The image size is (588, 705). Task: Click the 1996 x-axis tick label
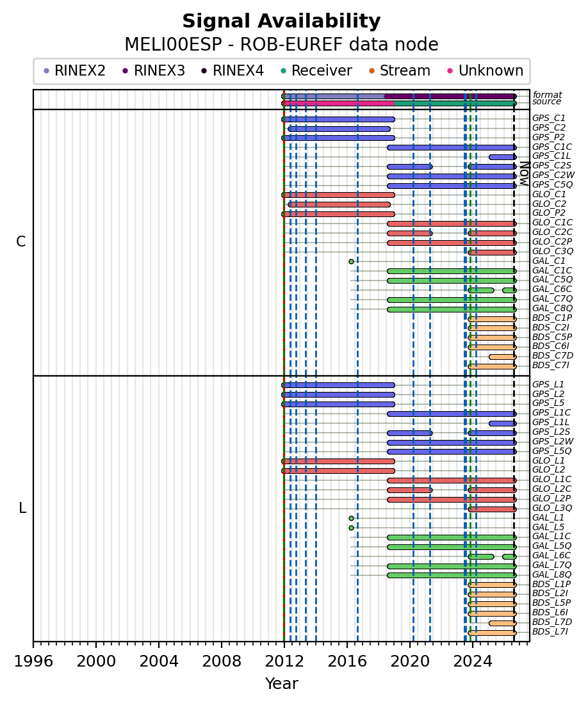point(33,661)
